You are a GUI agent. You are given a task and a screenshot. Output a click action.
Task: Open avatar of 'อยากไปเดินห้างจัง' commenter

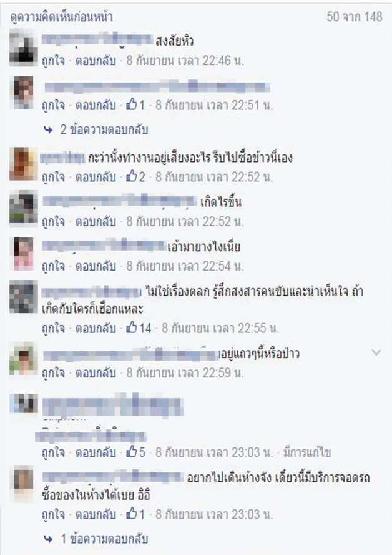click(x=23, y=484)
